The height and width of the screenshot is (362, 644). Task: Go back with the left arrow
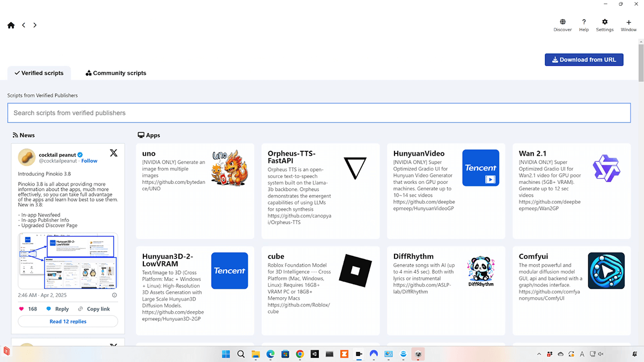pos(24,25)
